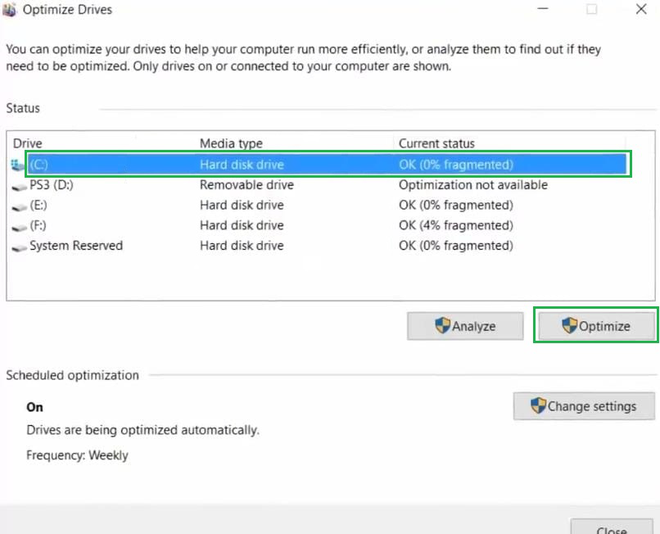Screen dimensions: 660x534
Task: Click the (C:) drive Windows icon
Action: click(18, 164)
